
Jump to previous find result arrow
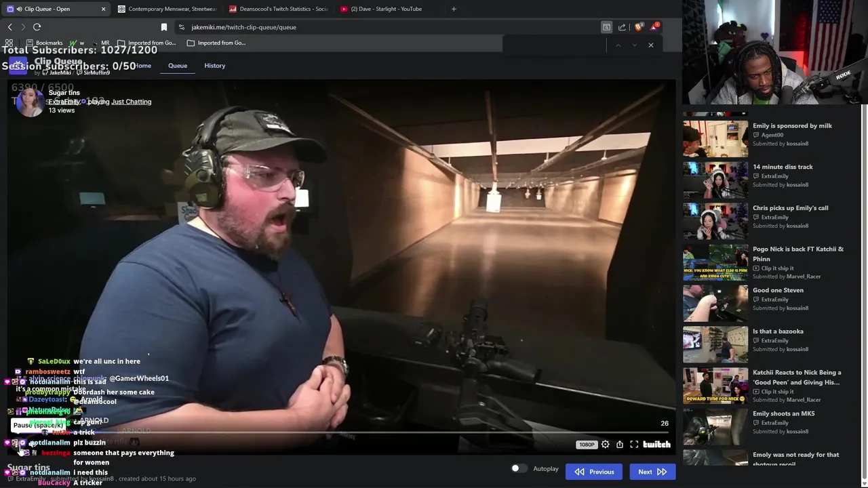point(618,45)
